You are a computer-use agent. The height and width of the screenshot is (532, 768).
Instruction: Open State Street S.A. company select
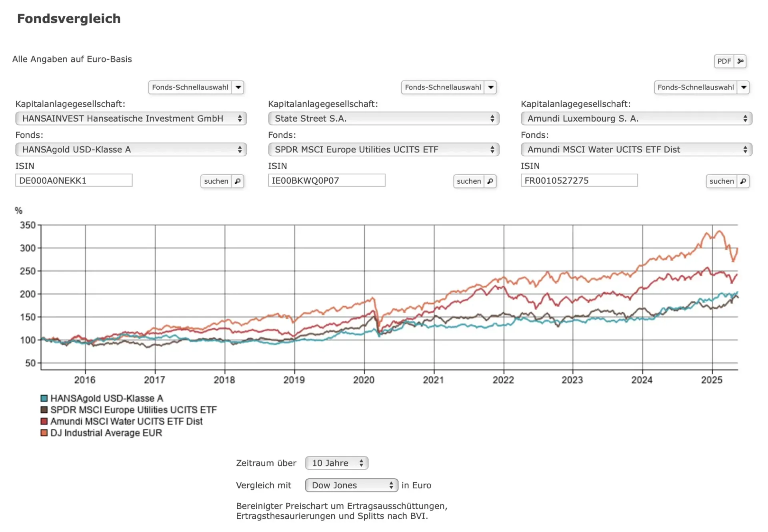[x=384, y=118]
